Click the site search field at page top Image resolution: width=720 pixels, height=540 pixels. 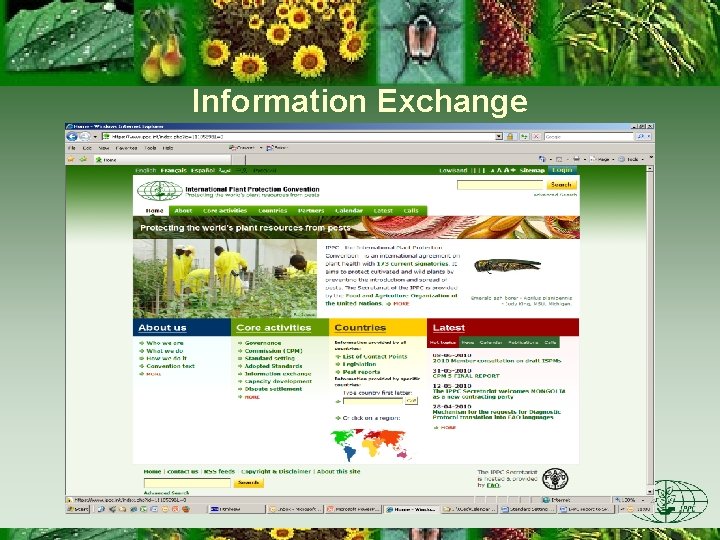500,185
